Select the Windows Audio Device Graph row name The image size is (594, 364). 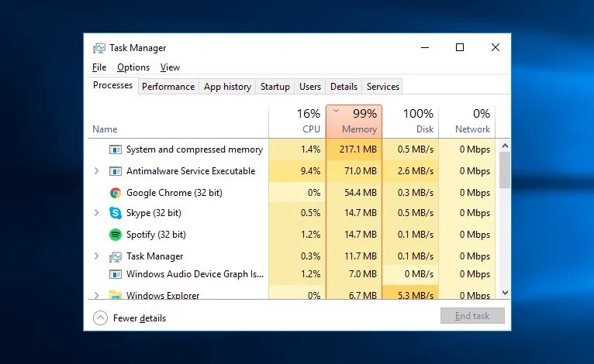195,274
